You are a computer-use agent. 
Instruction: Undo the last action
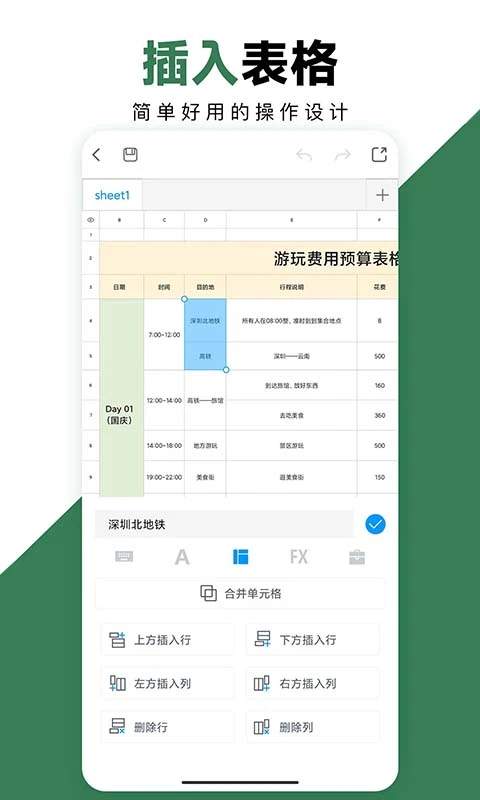(x=304, y=155)
